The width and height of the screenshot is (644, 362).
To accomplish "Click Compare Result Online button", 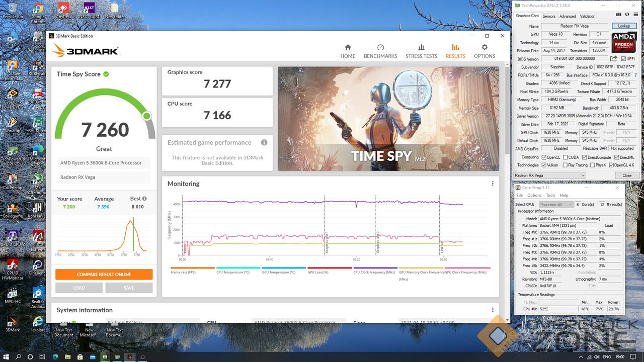I will [x=104, y=275].
